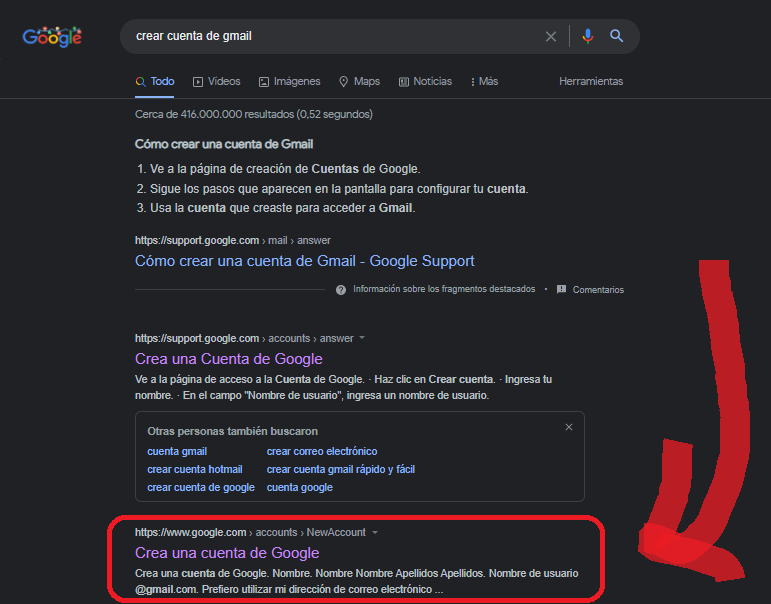Expand the Más options menu
Screen dimensions: 771x604
[484, 82]
